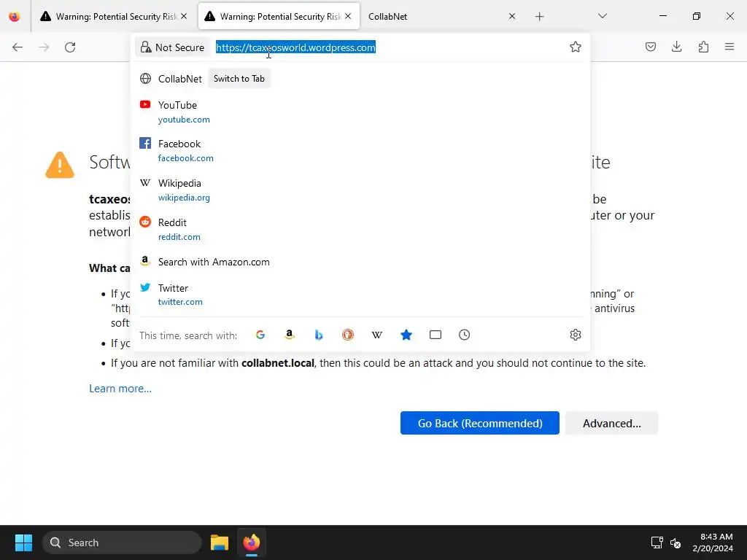Search this time with Bing

318,335
